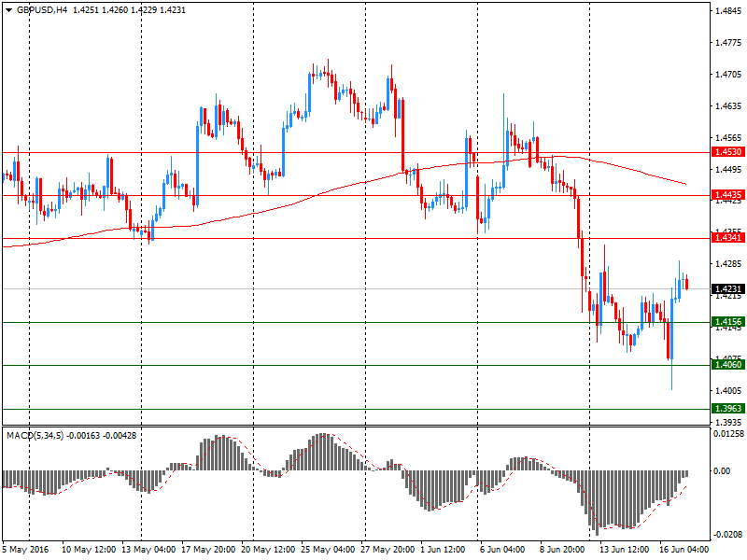Select the red 1.4530 resistance level label
The width and height of the screenshot is (747, 560).
(x=728, y=152)
